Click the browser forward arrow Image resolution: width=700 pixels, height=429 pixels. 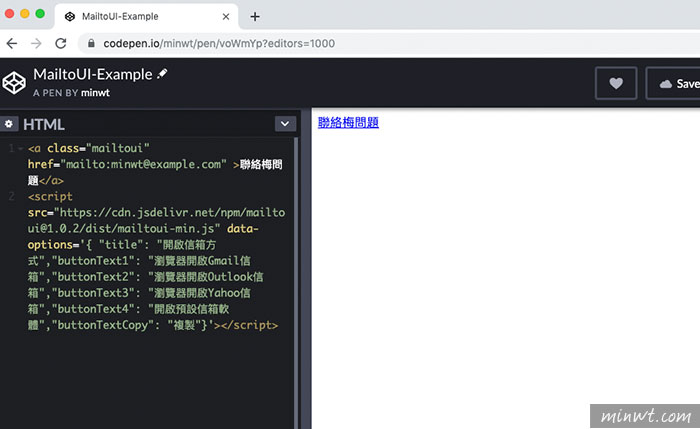36,43
